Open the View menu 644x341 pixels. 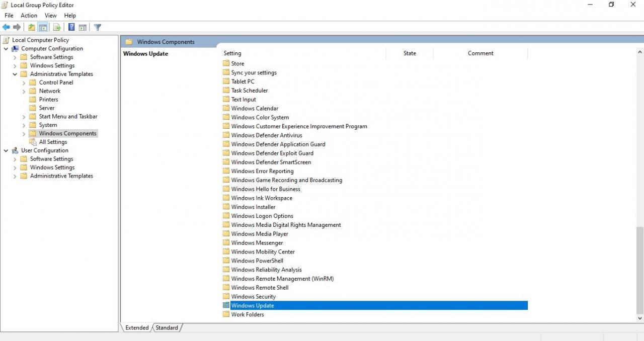pyautogui.click(x=51, y=16)
